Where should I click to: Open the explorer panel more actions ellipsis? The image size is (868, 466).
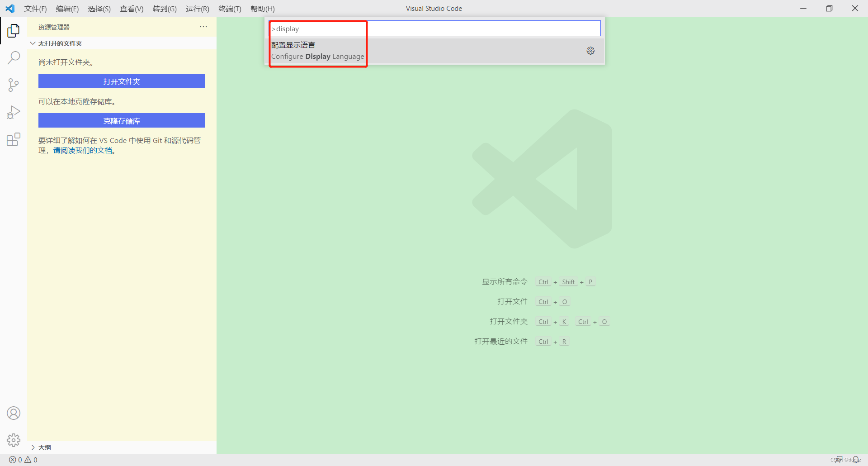(203, 27)
